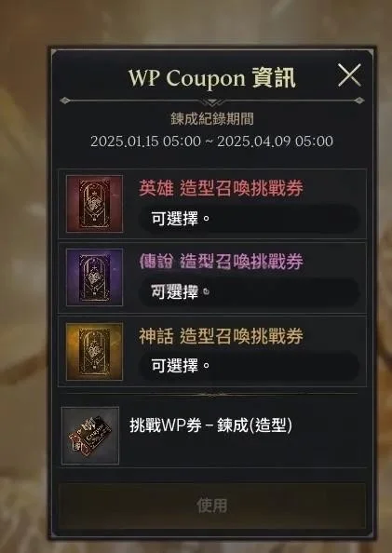Screen dimensions: 392x553
Task: Click the right diamond of title divider
Action: (x=359, y=101)
